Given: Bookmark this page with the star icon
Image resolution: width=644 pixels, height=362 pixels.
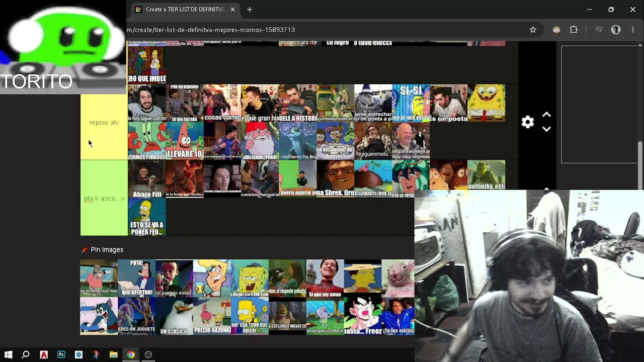Looking at the screenshot, I should click(533, 30).
